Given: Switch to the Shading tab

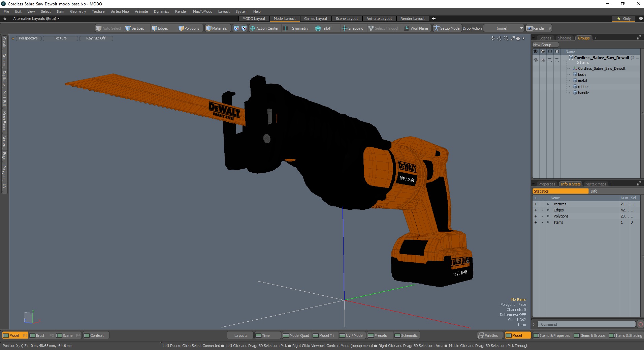Looking at the screenshot, I should [564, 38].
